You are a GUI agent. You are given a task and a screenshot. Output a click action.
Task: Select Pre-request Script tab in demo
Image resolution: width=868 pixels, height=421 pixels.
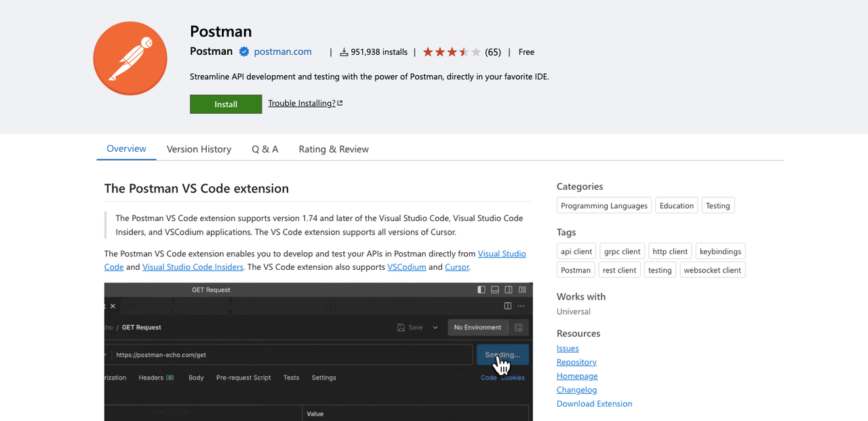click(243, 378)
